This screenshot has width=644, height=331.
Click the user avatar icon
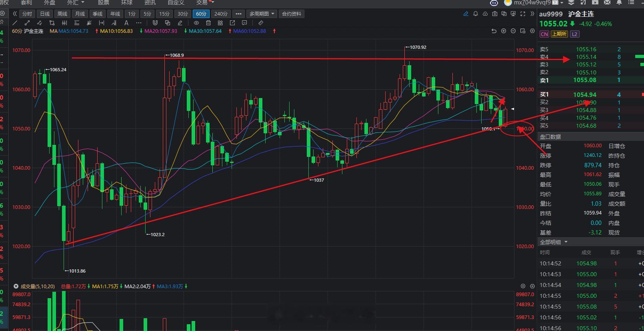pos(508,2)
